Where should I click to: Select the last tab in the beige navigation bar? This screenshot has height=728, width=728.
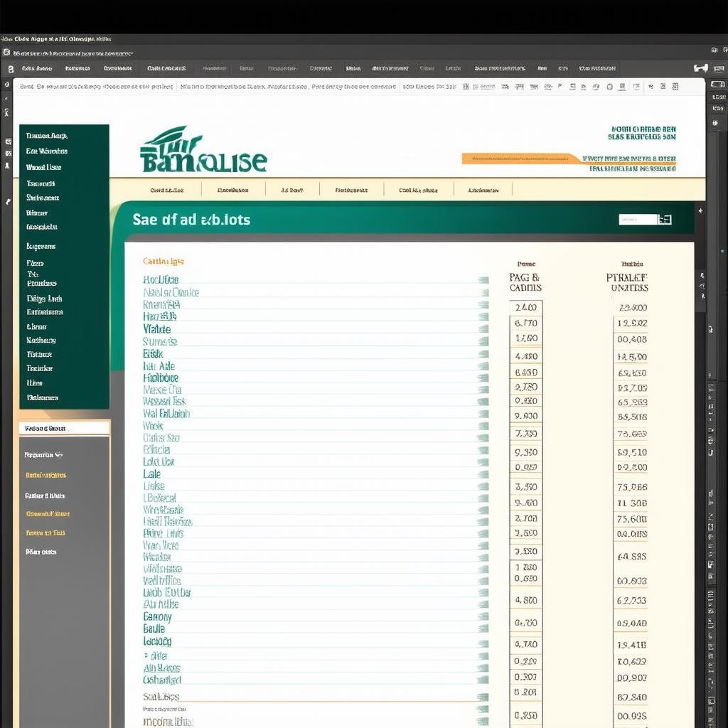pyautogui.click(x=483, y=191)
